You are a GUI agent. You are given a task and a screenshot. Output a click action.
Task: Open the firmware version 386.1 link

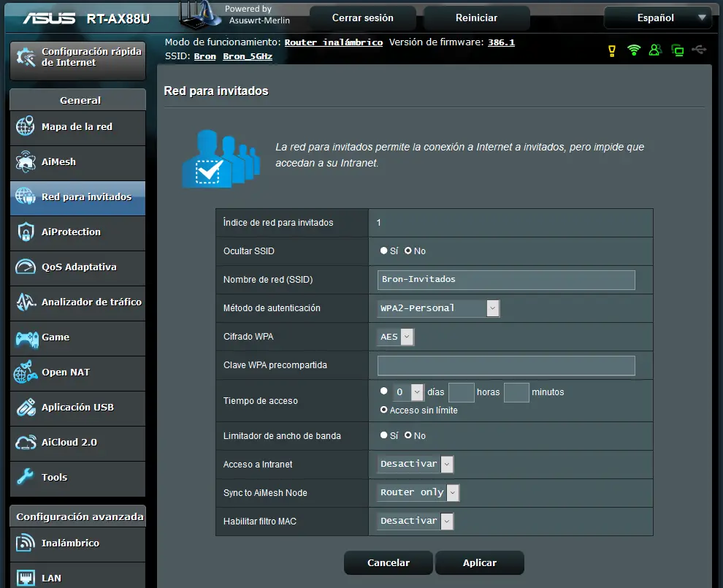point(501,42)
